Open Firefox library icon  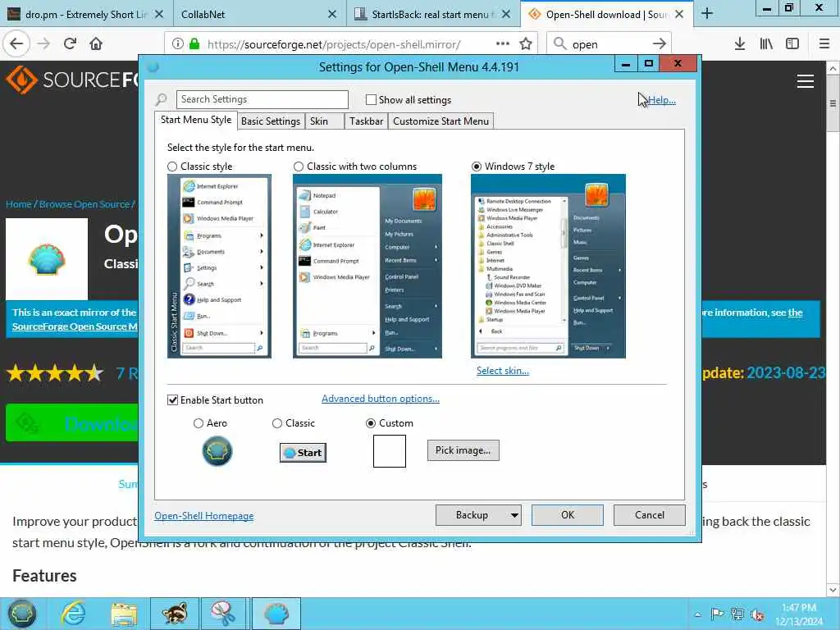click(766, 43)
